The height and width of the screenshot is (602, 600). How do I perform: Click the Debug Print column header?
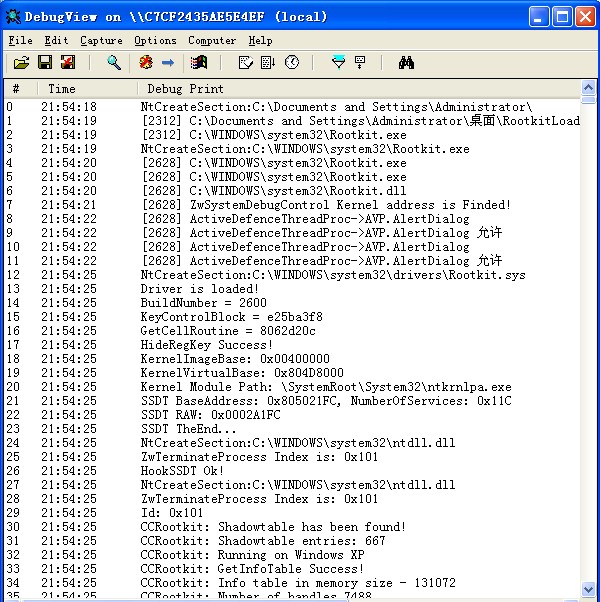click(359, 89)
